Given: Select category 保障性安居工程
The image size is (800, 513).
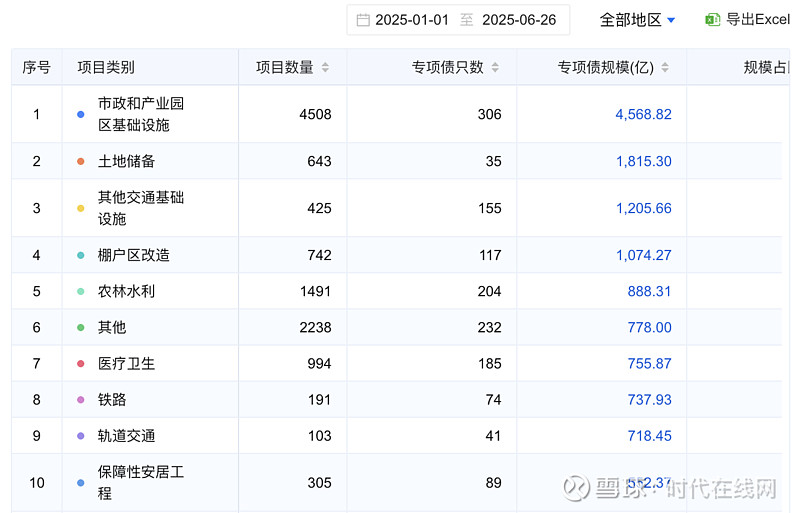Looking at the screenshot, I should [x=141, y=483].
